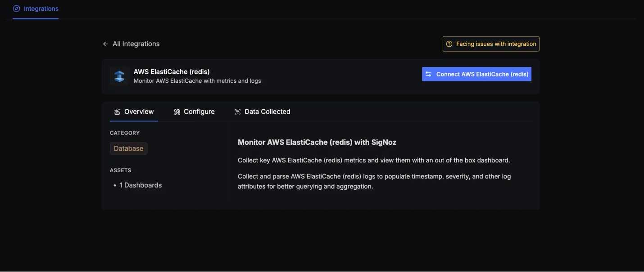Select the Database category tag

[x=128, y=148]
